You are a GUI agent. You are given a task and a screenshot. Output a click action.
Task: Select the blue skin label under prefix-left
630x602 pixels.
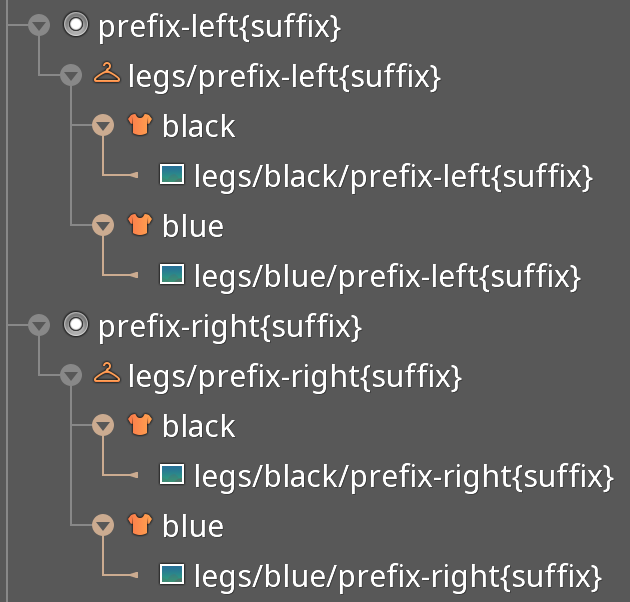[x=193, y=226]
